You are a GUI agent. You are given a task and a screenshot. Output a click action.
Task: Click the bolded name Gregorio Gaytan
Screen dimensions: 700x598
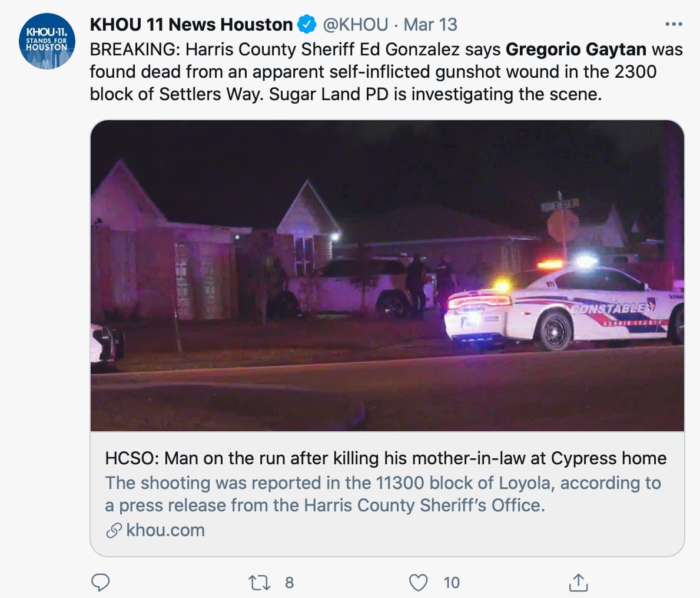[x=576, y=49]
